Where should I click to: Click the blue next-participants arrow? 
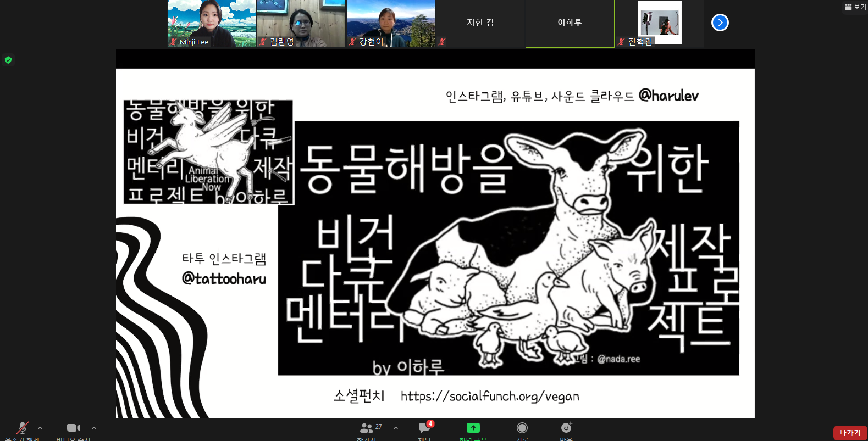[720, 23]
